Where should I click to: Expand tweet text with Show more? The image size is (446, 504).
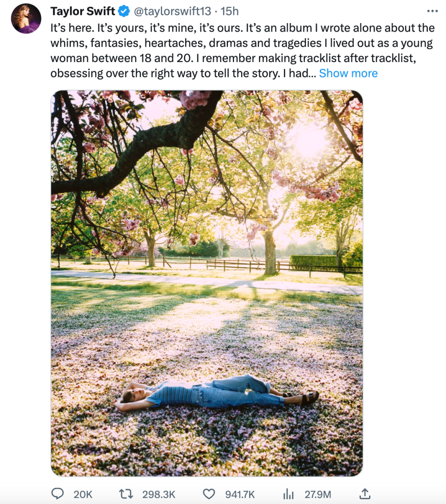point(348,73)
